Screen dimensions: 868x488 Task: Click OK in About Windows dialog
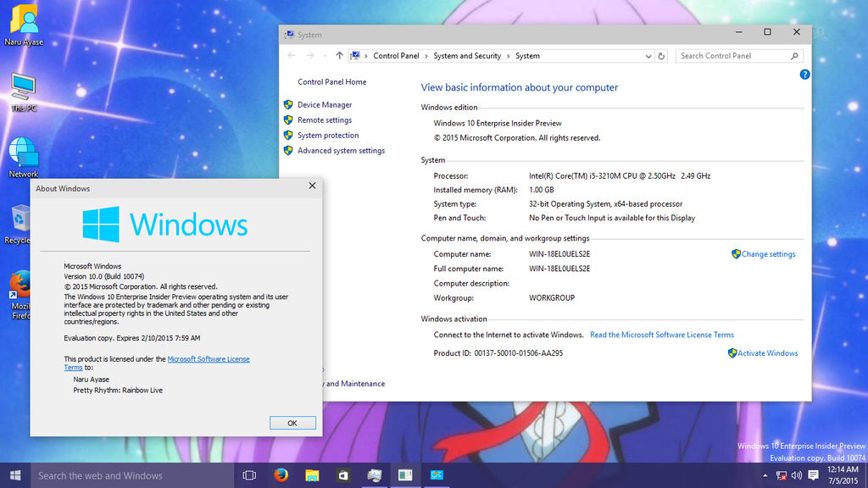point(292,423)
